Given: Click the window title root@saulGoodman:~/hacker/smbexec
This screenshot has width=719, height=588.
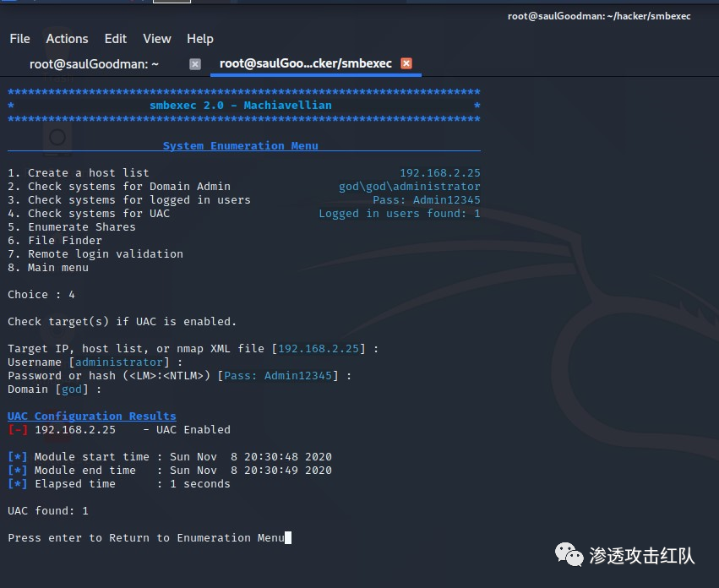Looking at the screenshot, I should 599,16.
